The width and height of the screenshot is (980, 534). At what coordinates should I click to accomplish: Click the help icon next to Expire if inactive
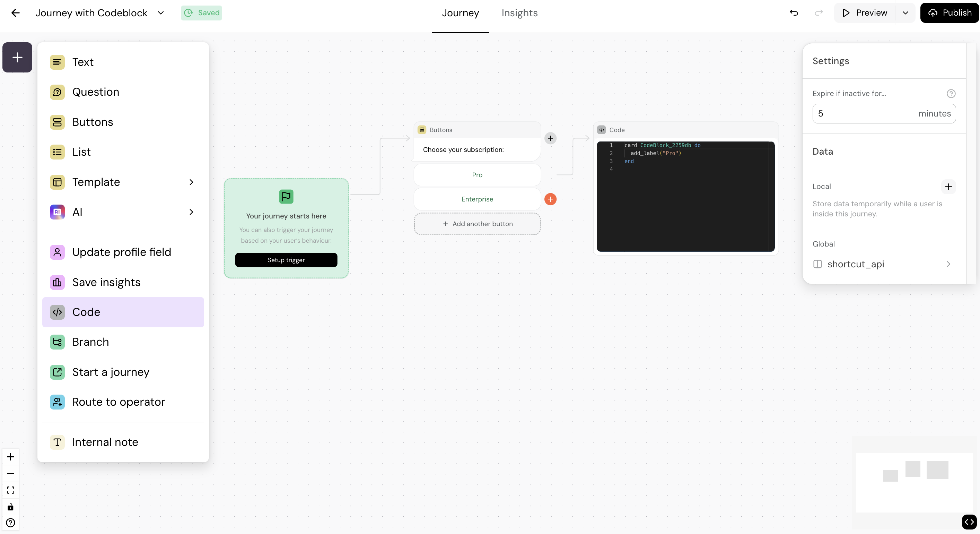point(951,94)
